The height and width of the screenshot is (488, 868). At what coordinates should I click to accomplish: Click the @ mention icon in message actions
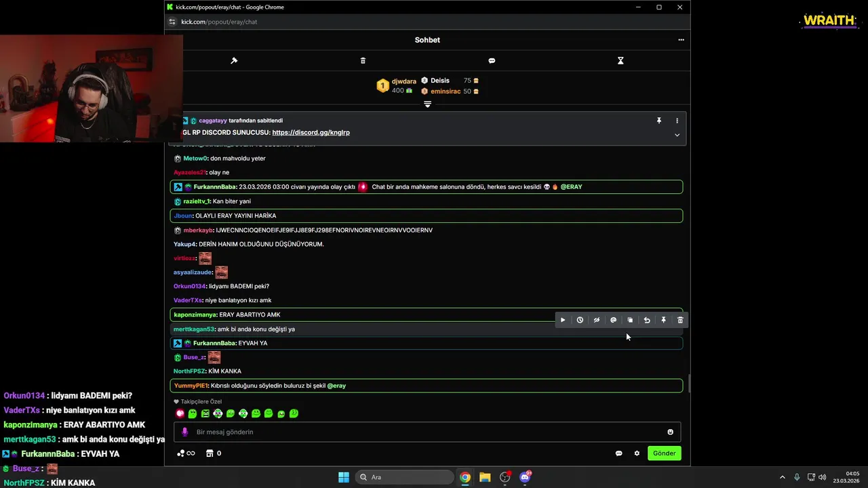click(613, 320)
